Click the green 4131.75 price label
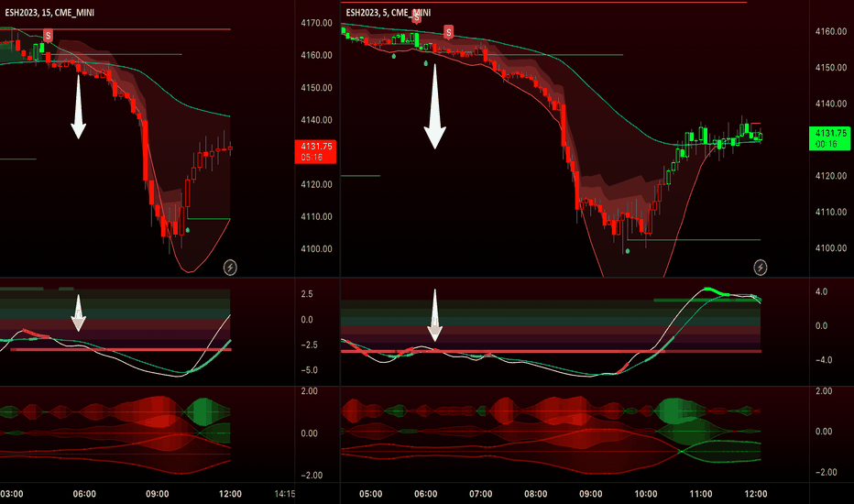854x504 pixels. [829, 138]
